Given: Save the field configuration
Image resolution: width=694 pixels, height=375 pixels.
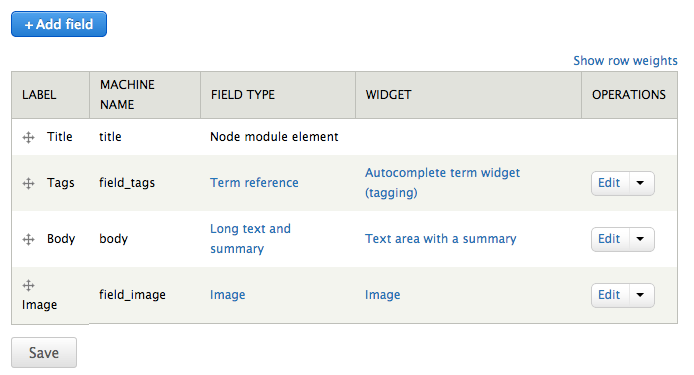Looking at the screenshot, I should 44,352.
